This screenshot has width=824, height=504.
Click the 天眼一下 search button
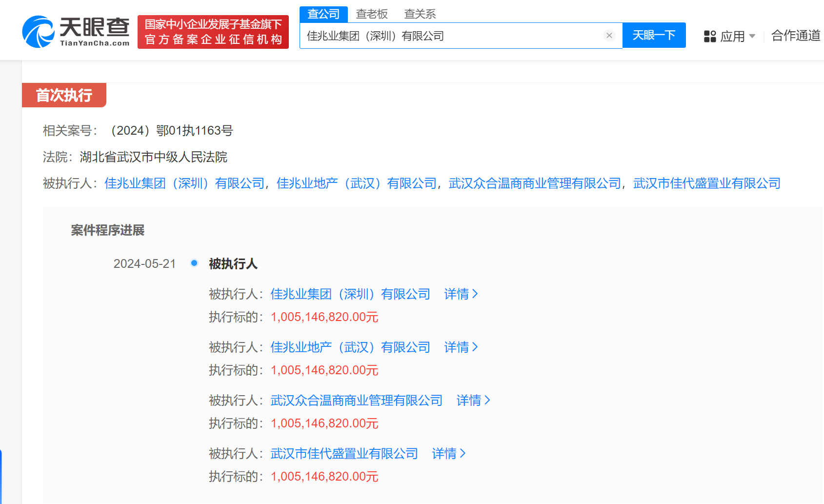(x=654, y=35)
